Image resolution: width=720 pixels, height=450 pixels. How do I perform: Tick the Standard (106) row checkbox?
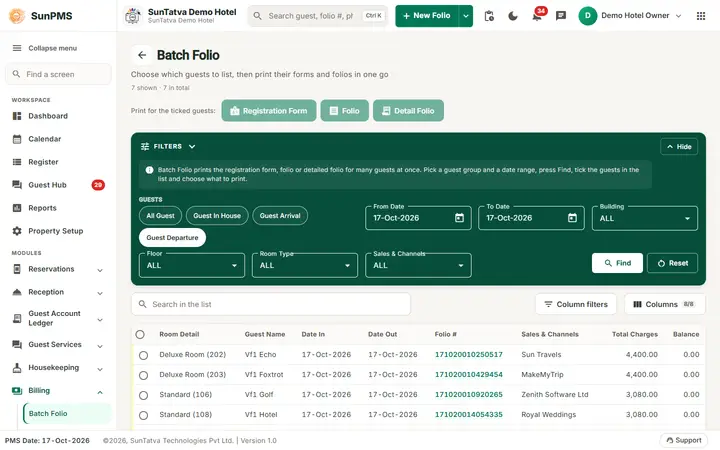(x=143, y=395)
